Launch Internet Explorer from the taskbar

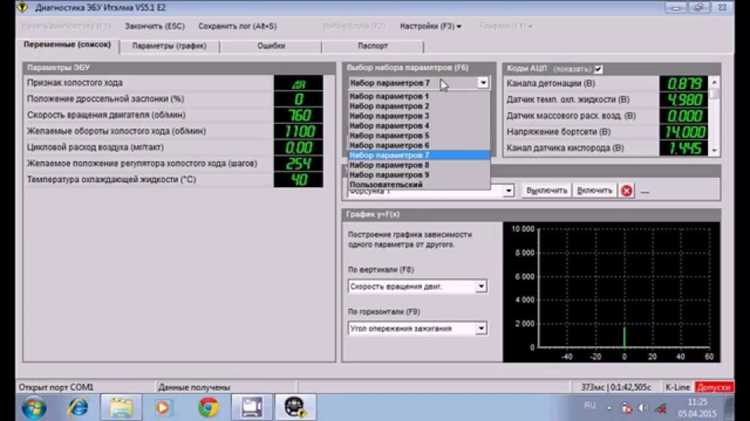click(x=77, y=408)
